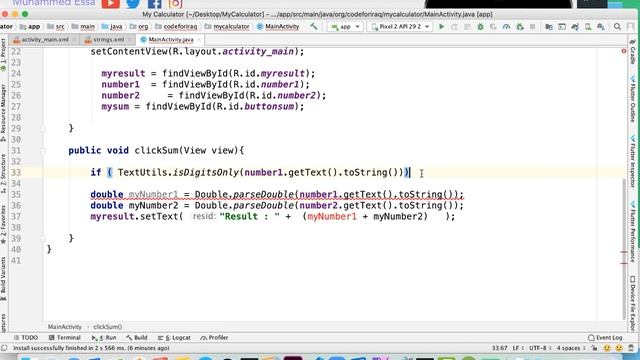Open the Logcat tool window
The width and height of the screenshot is (640, 360).
click(174, 338)
